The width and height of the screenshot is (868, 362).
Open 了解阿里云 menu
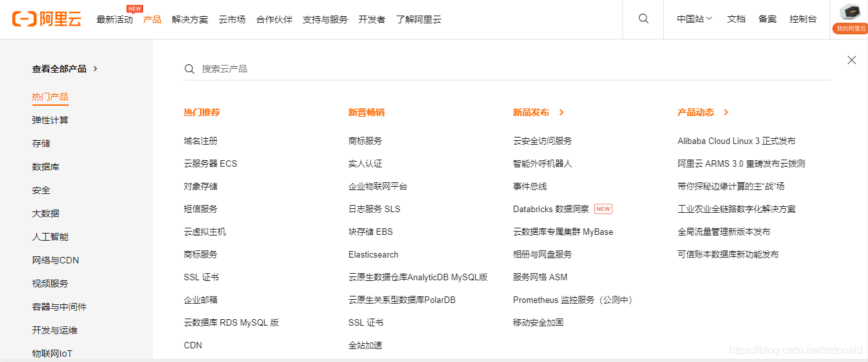point(419,19)
